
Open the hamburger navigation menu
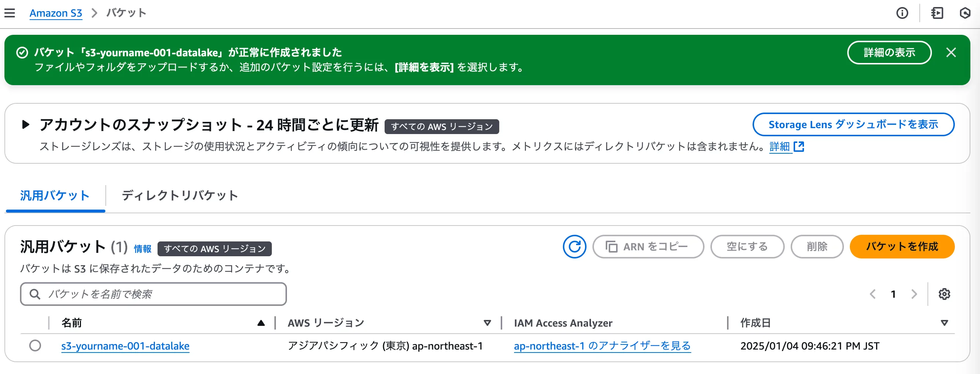click(10, 13)
